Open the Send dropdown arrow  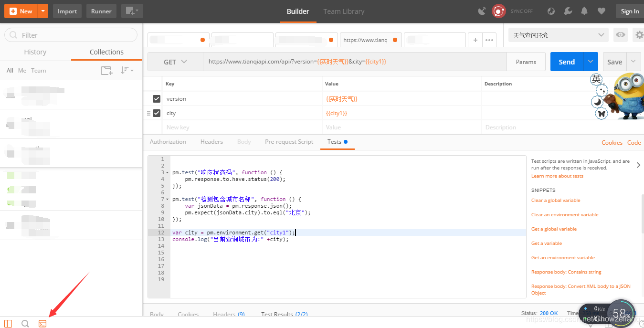(x=591, y=62)
